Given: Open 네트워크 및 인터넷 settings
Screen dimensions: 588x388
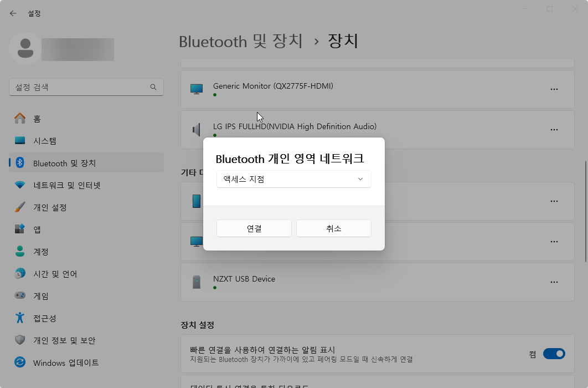Looking at the screenshot, I should [x=66, y=185].
